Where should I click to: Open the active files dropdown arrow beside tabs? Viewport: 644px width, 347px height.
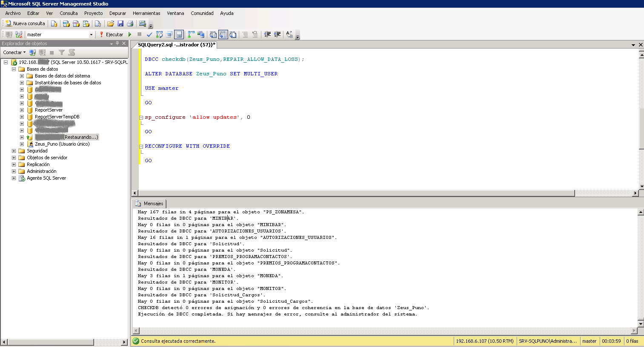633,45
